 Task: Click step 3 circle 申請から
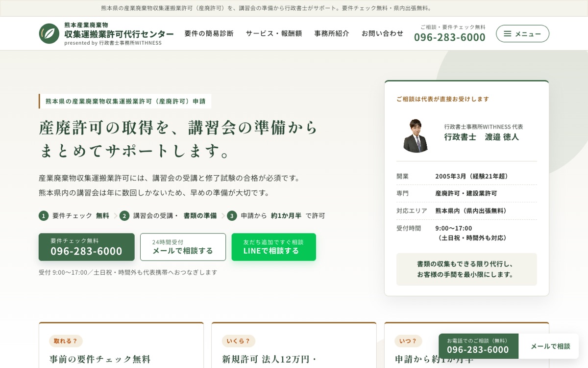(232, 215)
